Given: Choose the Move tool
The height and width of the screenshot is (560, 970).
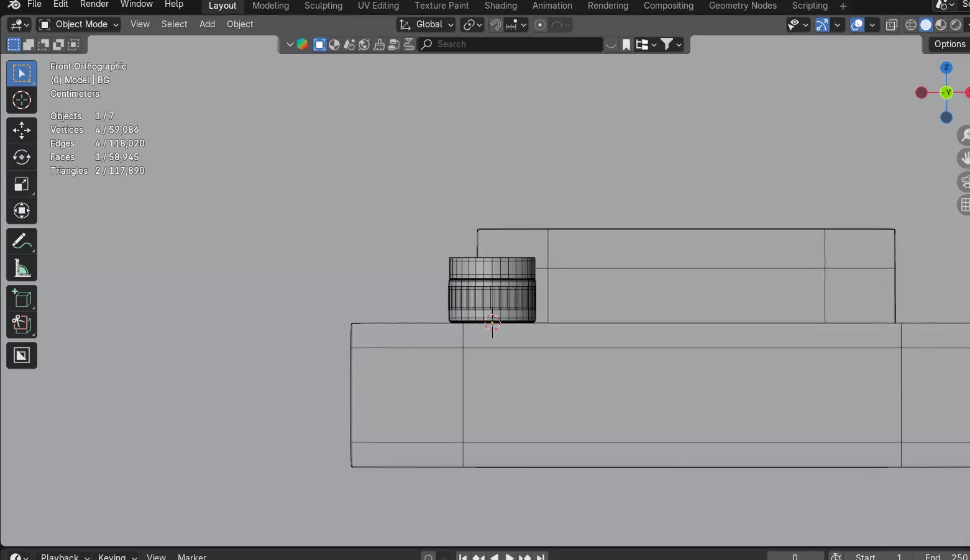Looking at the screenshot, I should [x=22, y=130].
